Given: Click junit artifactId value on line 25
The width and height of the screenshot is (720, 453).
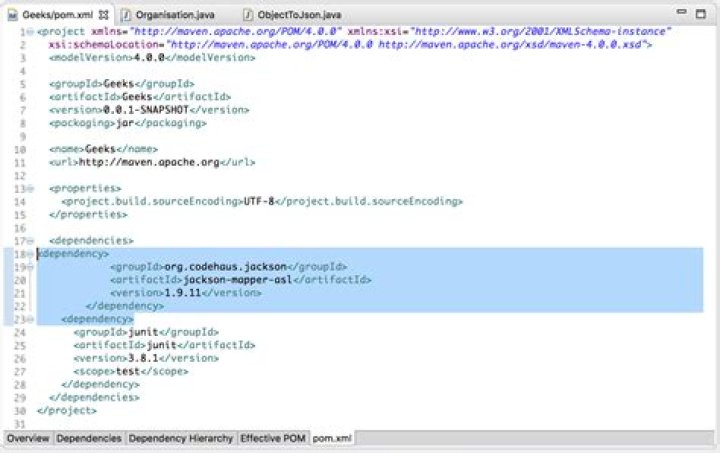Looking at the screenshot, I should pyautogui.click(x=162, y=345).
